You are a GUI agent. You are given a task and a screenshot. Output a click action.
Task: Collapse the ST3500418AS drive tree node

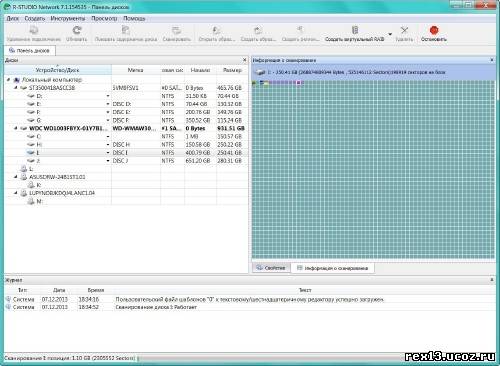pos(16,88)
